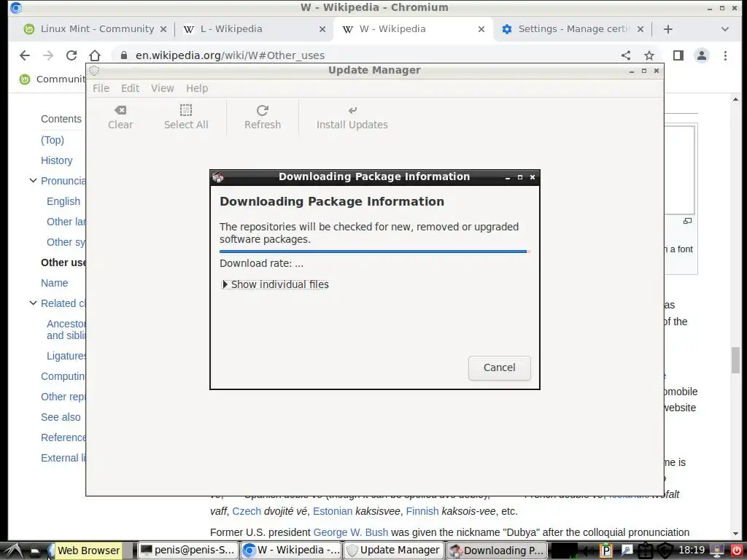Screen dimensions: 747x560
Task: Toggle the Chromium side panel
Action: coord(678,55)
